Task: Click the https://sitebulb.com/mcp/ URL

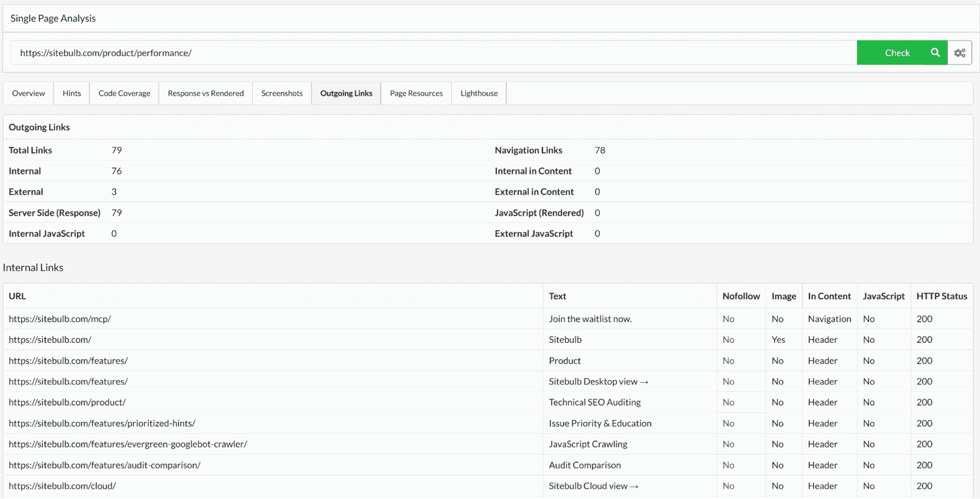Action: [60, 319]
